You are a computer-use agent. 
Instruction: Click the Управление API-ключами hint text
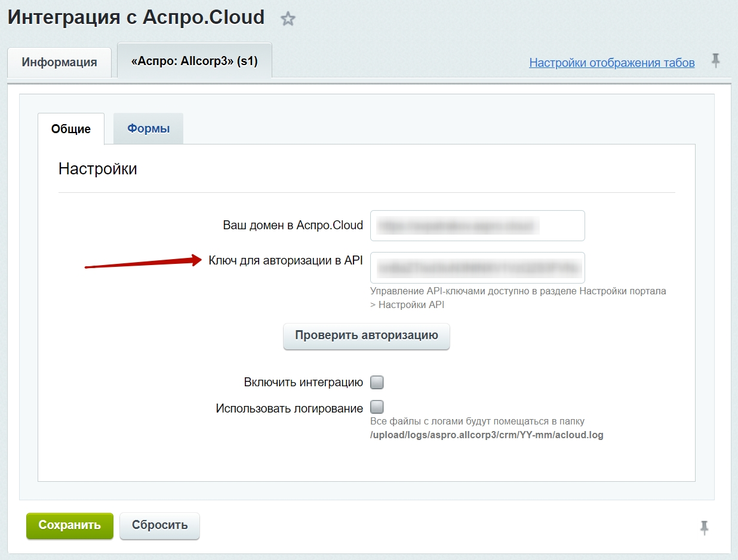pyautogui.click(x=518, y=298)
